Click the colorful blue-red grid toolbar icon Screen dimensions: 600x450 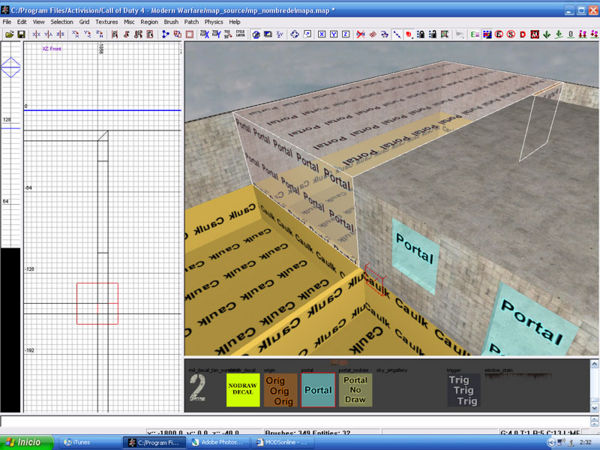coord(487,34)
